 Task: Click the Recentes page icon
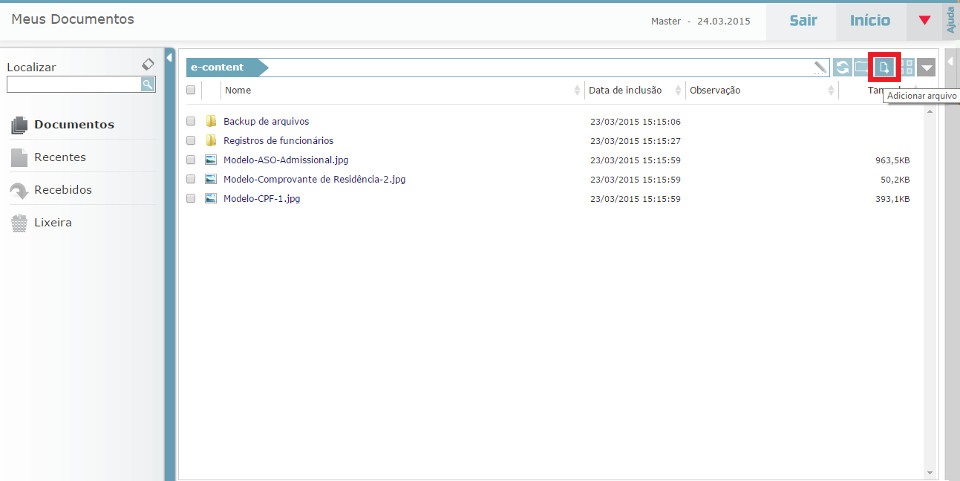pos(19,158)
